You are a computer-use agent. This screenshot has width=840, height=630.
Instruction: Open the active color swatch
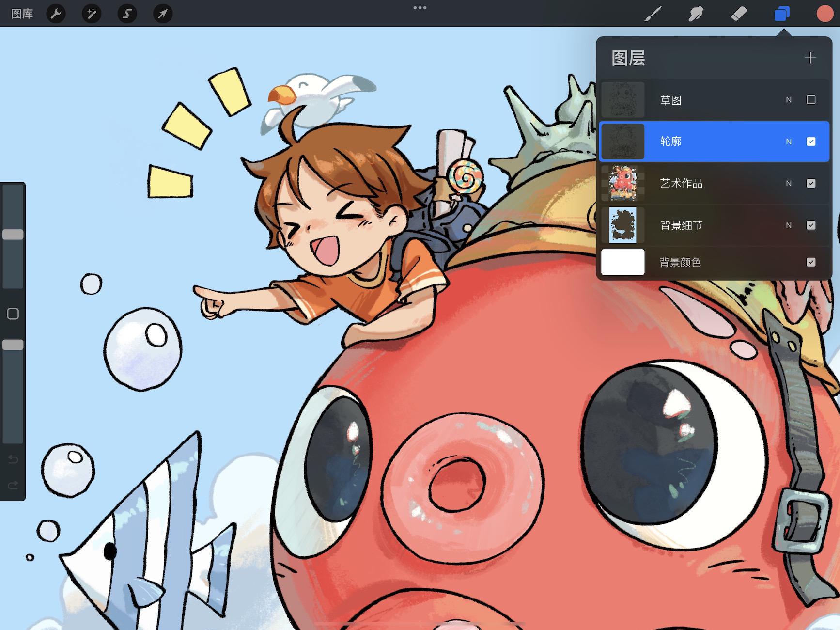[824, 14]
